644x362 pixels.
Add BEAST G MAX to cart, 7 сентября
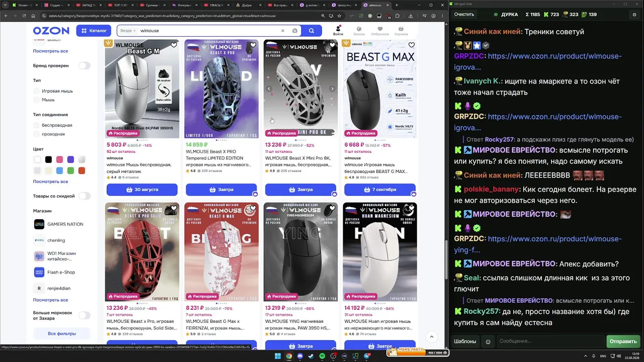pyautogui.click(x=380, y=190)
